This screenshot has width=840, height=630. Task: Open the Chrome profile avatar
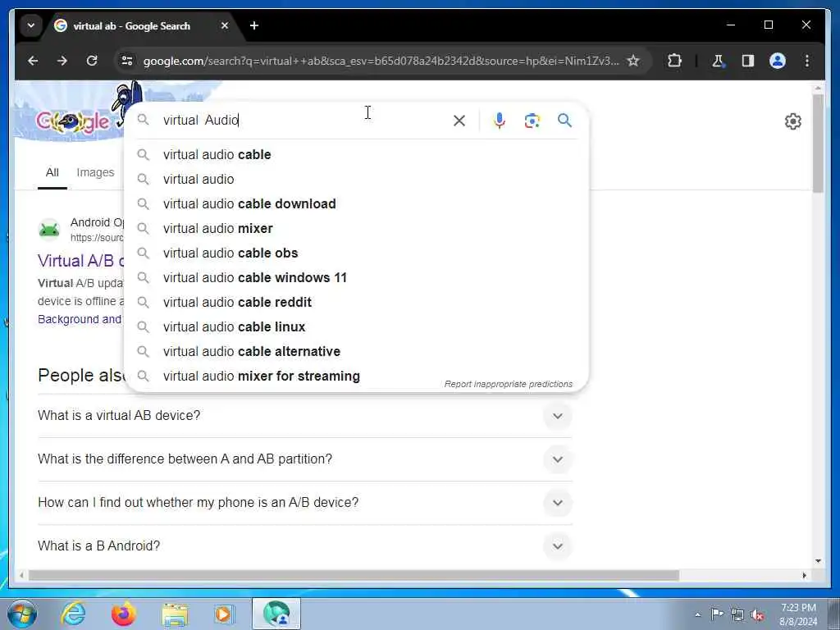click(778, 61)
